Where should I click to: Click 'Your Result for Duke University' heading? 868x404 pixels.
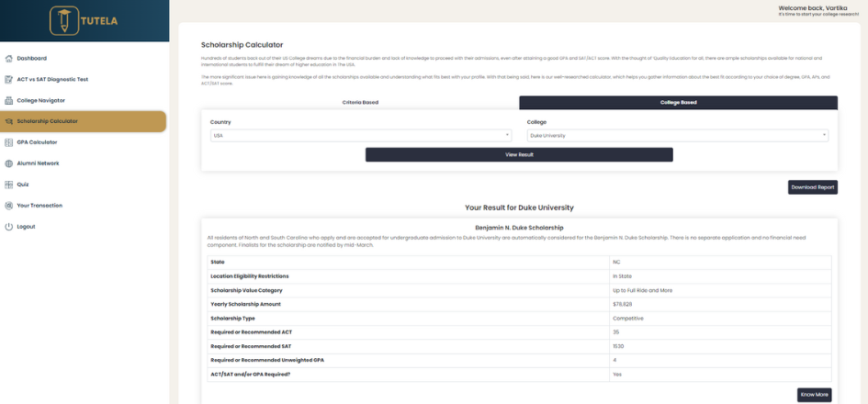519,208
